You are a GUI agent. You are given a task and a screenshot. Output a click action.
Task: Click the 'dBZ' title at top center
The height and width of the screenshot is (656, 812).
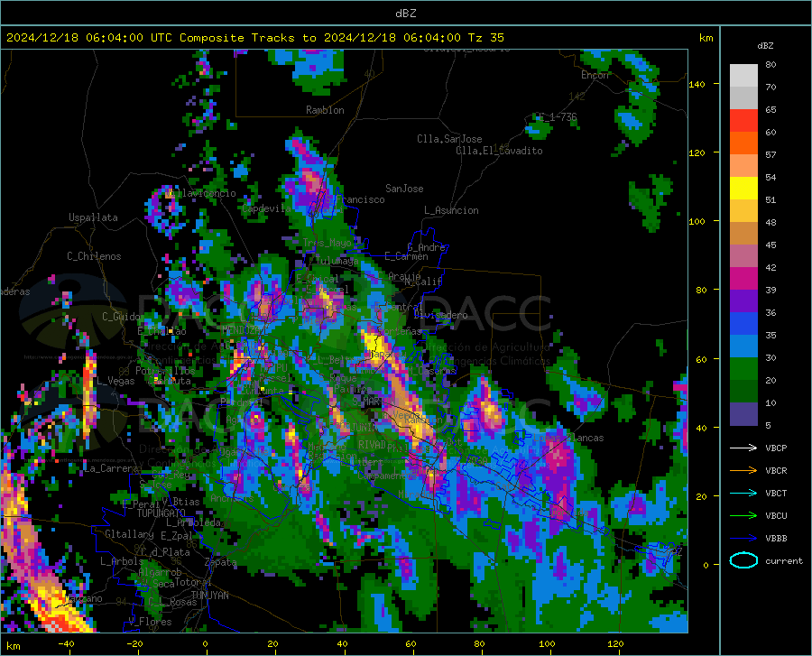(x=405, y=13)
